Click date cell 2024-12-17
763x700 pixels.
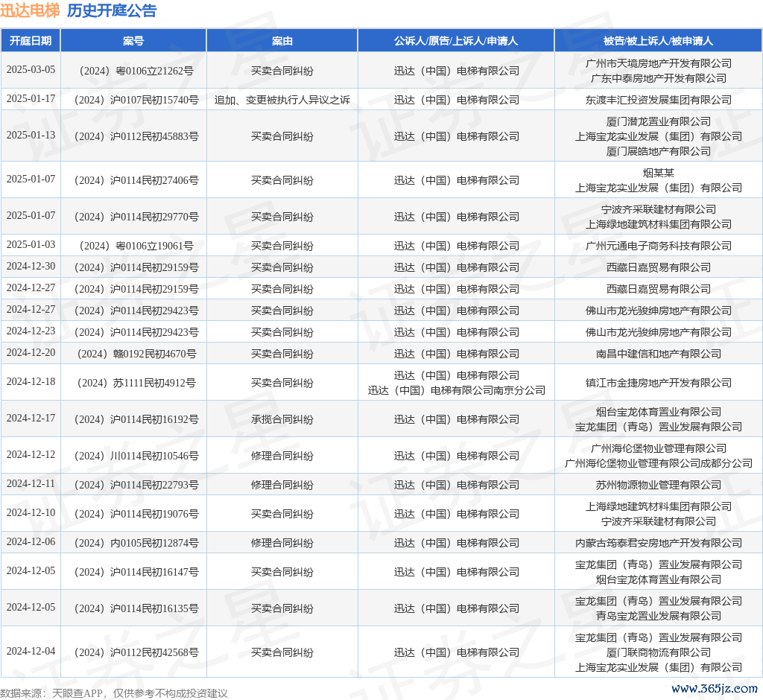[x=31, y=418]
